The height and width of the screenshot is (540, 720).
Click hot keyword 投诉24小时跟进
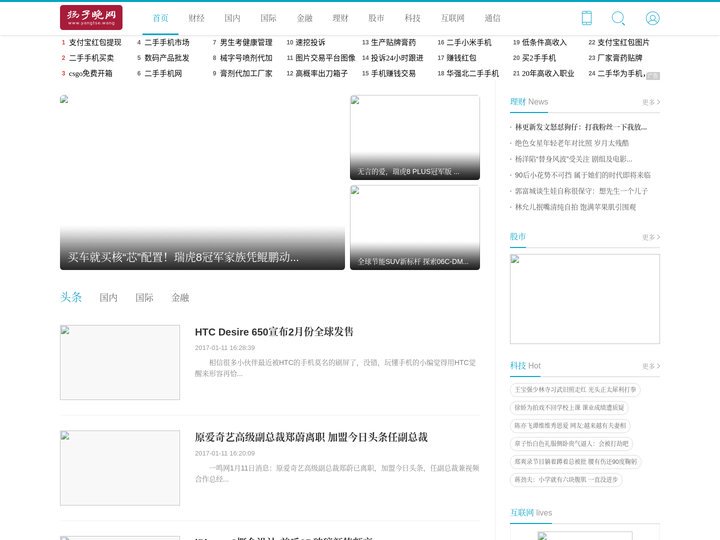397,58
